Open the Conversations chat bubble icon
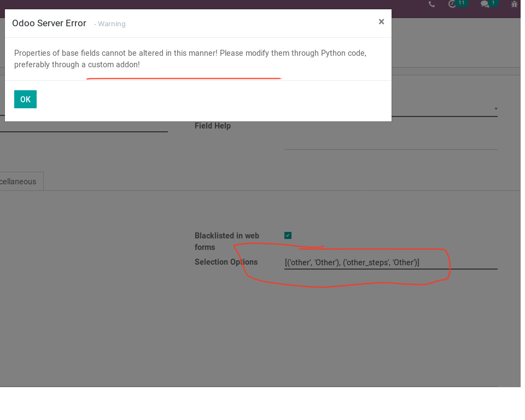The image size is (525, 420). pyautogui.click(x=484, y=4)
